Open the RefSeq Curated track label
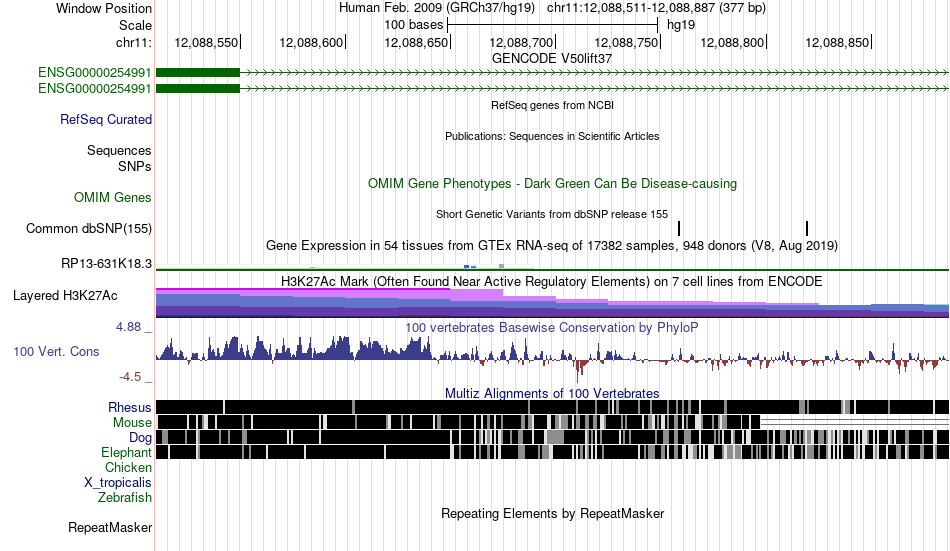The image size is (950, 551). tap(106, 119)
